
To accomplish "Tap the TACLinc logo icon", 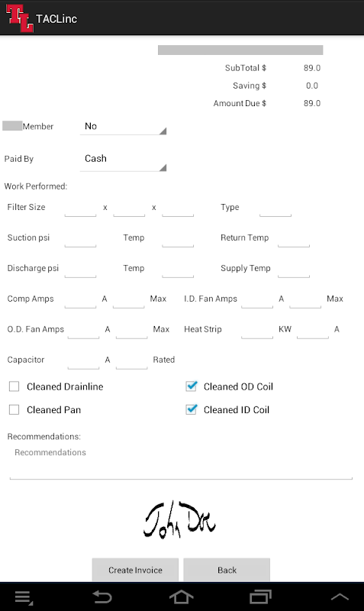I will [x=19, y=18].
